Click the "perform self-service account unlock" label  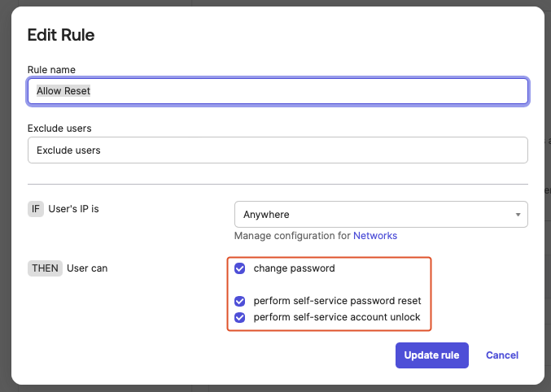pos(337,317)
